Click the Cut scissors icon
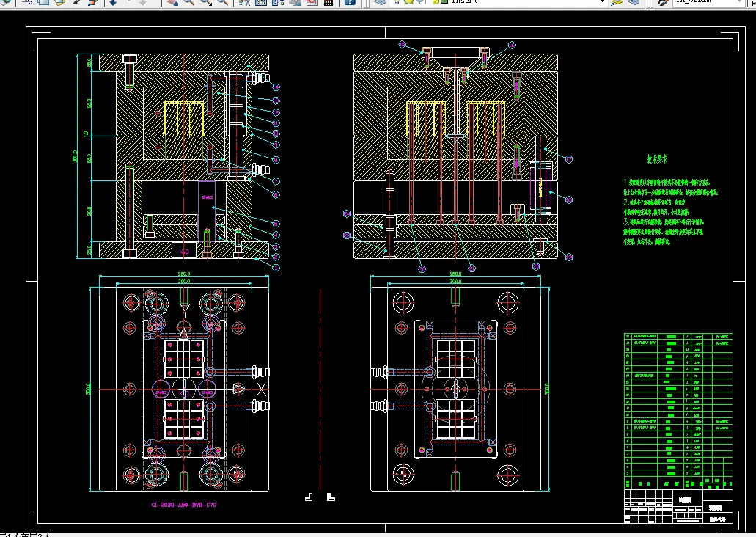The image size is (756, 537). 26,2
